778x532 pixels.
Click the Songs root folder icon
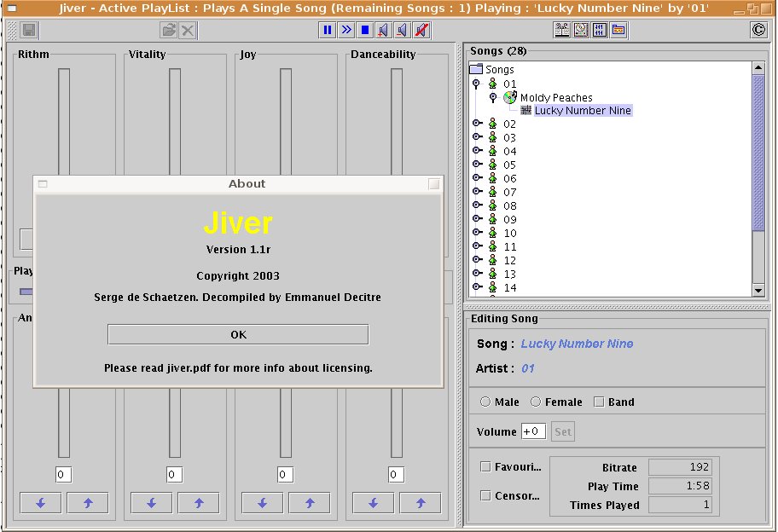point(477,69)
